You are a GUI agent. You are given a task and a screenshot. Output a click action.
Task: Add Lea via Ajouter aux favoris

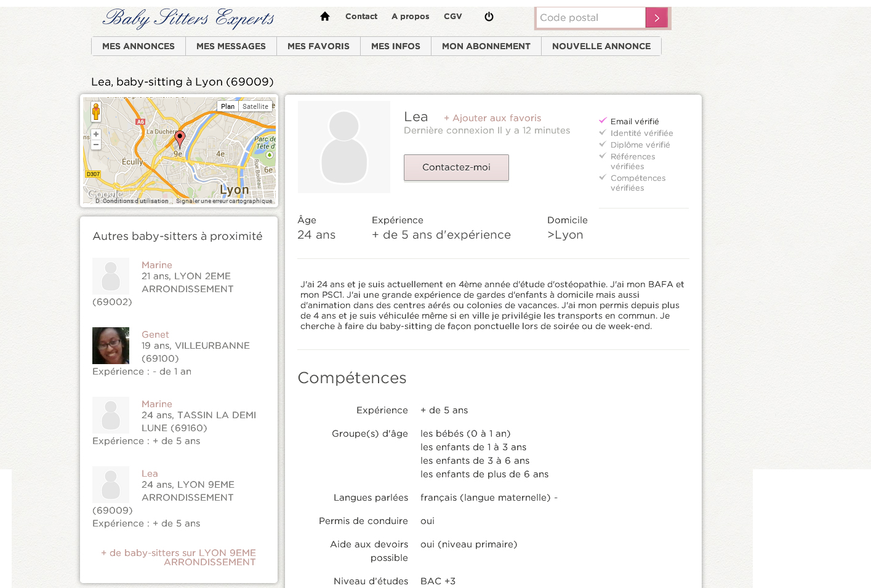[492, 118]
